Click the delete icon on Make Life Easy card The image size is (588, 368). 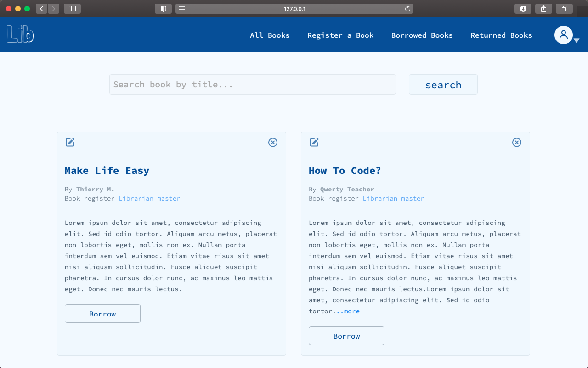pyautogui.click(x=273, y=143)
